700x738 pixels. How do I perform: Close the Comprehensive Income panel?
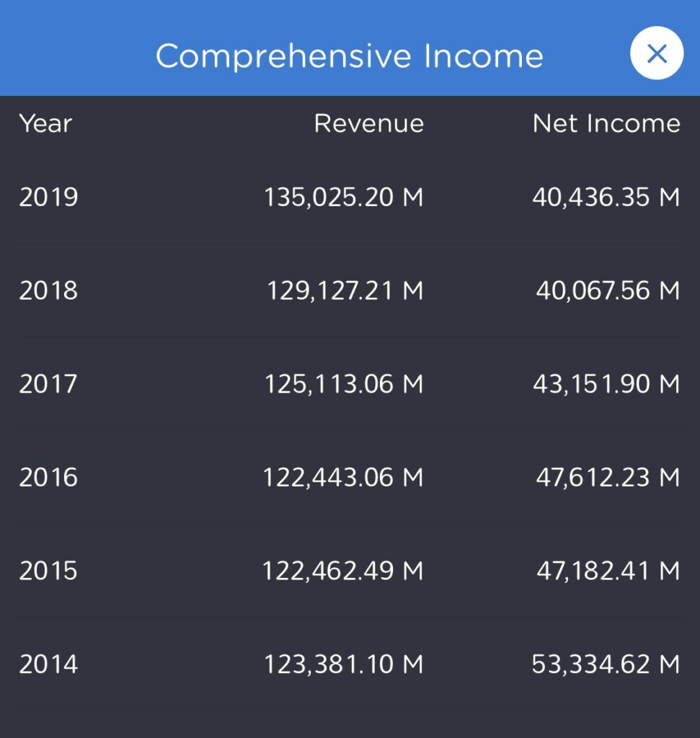(x=656, y=53)
